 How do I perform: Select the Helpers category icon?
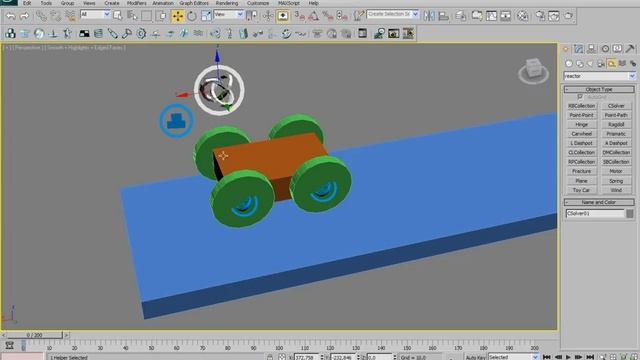pyautogui.click(x=611, y=63)
